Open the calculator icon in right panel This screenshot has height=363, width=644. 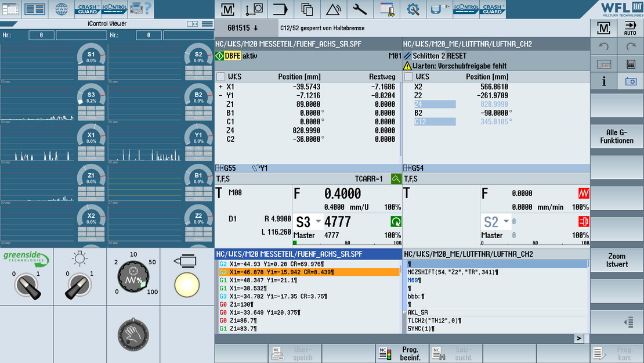coord(630,64)
